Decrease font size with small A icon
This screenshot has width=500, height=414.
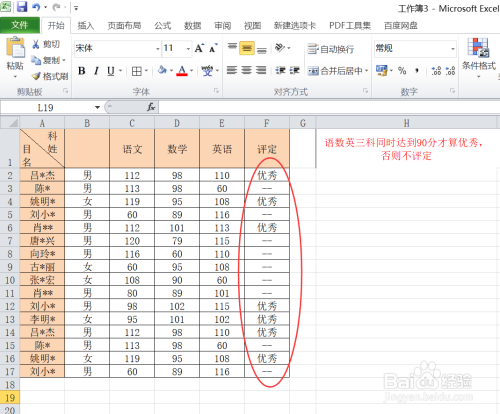tap(213, 48)
